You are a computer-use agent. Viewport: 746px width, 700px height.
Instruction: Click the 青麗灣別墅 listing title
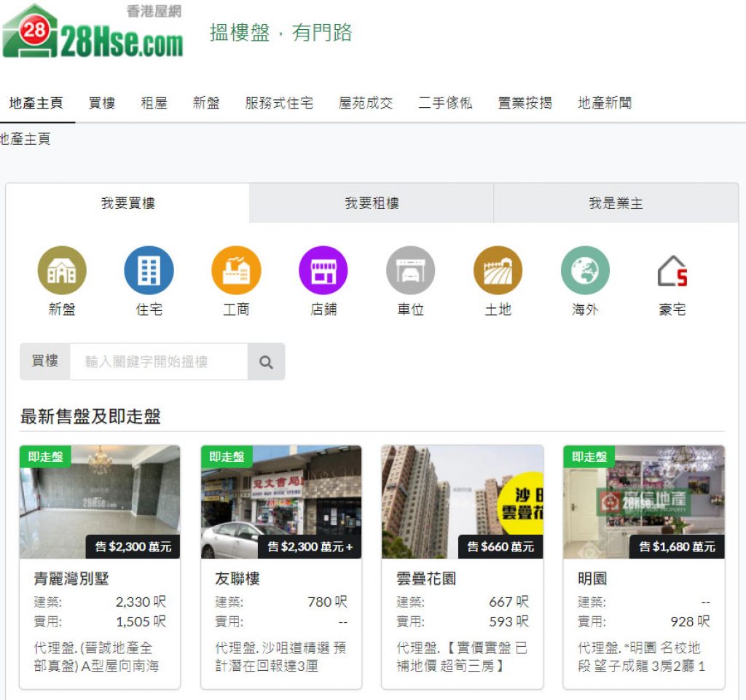coord(71,579)
